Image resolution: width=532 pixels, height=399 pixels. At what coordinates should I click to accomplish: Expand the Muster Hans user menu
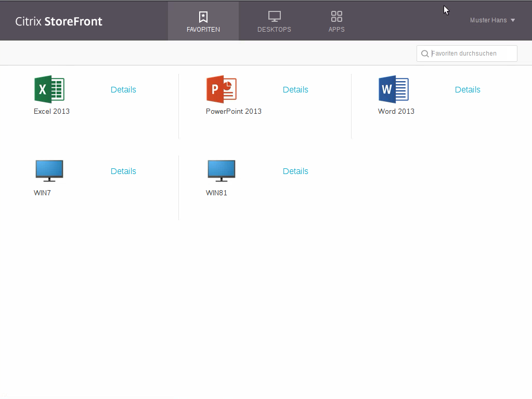[488, 20]
